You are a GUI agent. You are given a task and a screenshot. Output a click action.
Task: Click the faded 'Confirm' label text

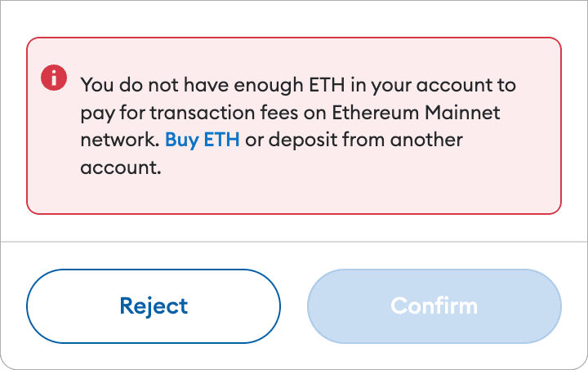[434, 306]
